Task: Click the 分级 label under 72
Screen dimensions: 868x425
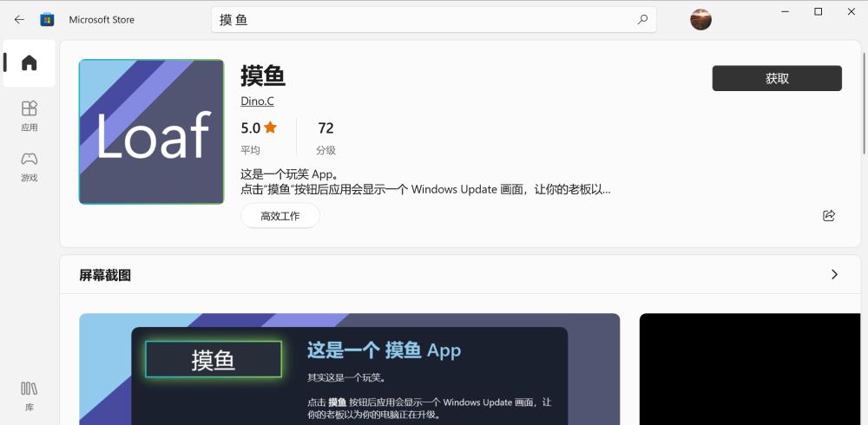Action: pos(326,150)
